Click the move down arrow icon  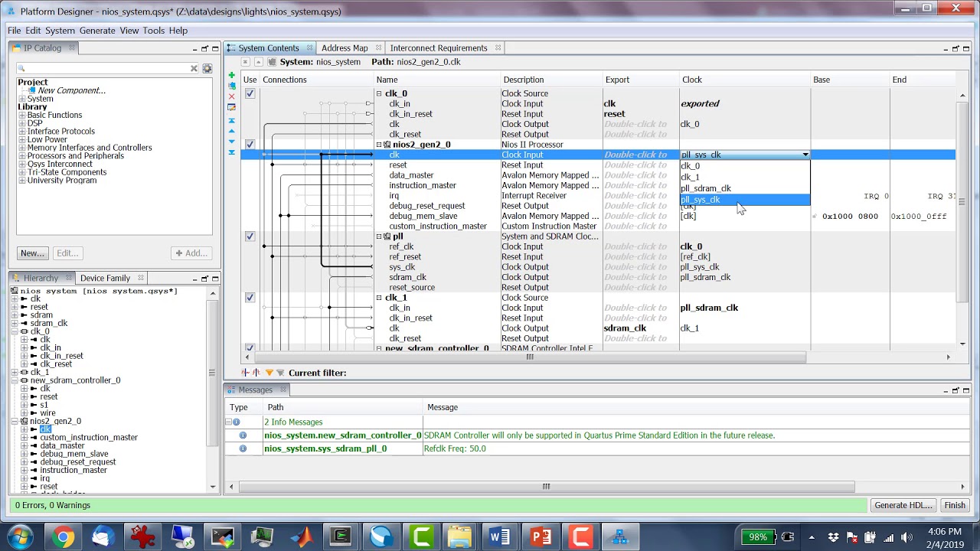pyautogui.click(x=232, y=142)
